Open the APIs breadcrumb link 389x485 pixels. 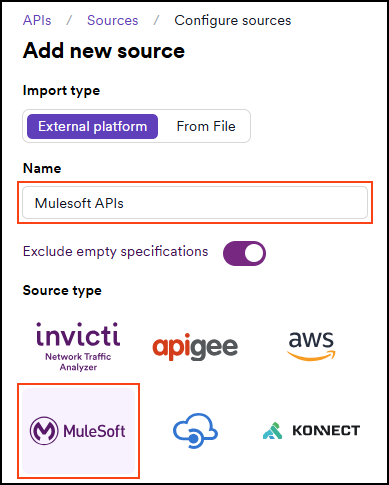[37, 20]
